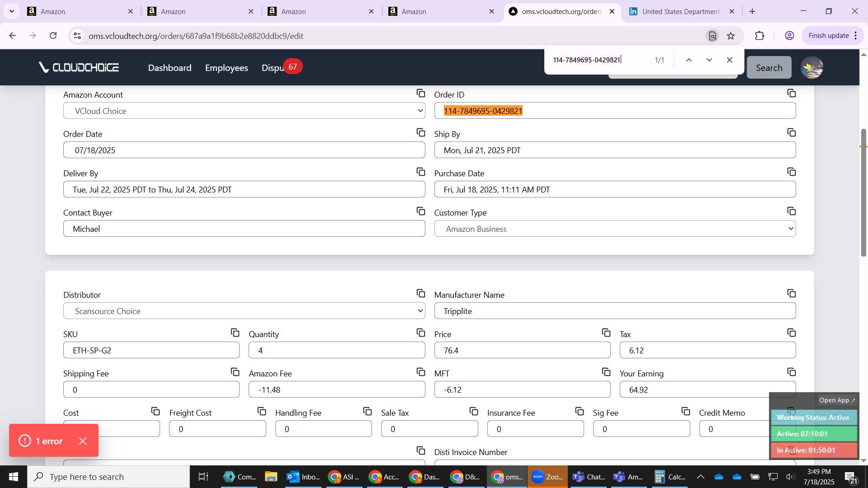Open the Distributor dropdown
Screen dimensions: 868x488
click(244, 311)
